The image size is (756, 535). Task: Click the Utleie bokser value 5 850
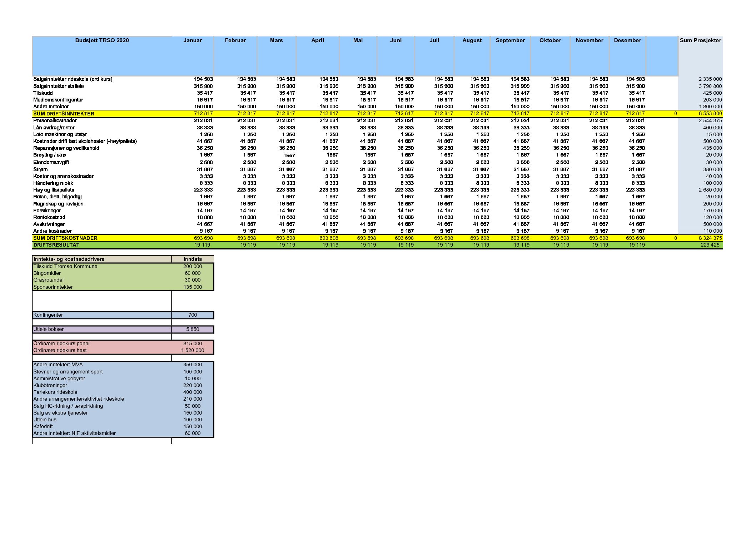coord(193,329)
